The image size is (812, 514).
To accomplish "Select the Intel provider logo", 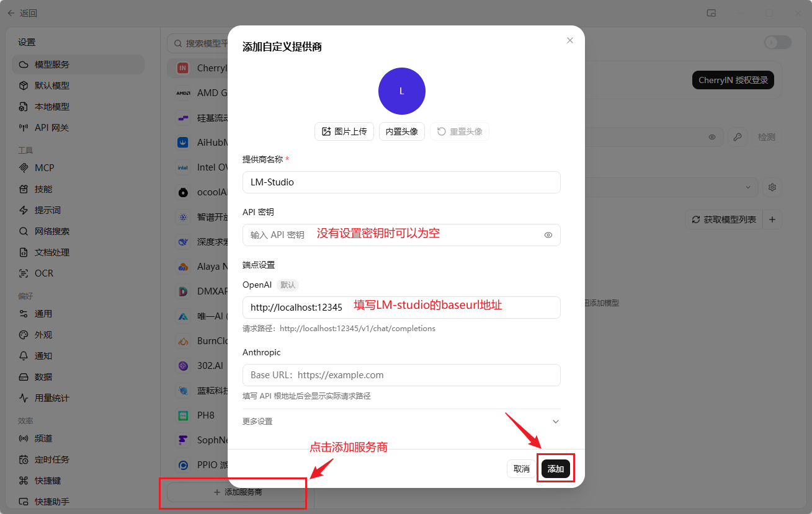I will pyautogui.click(x=182, y=167).
